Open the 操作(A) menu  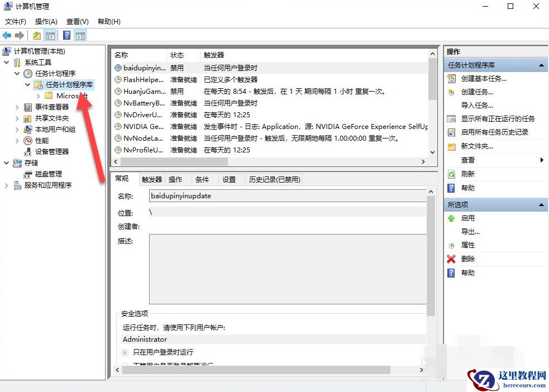point(45,21)
